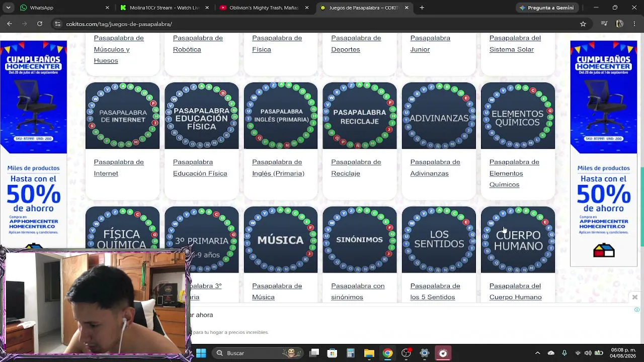Viewport: 644px width, 362px height.
Task: Open File Explorer from the taskbar
Action: 369,353
